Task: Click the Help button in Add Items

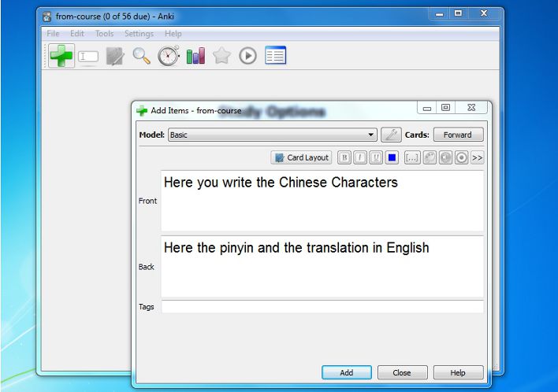Action: pyautogui.click(x=459, y=372)
